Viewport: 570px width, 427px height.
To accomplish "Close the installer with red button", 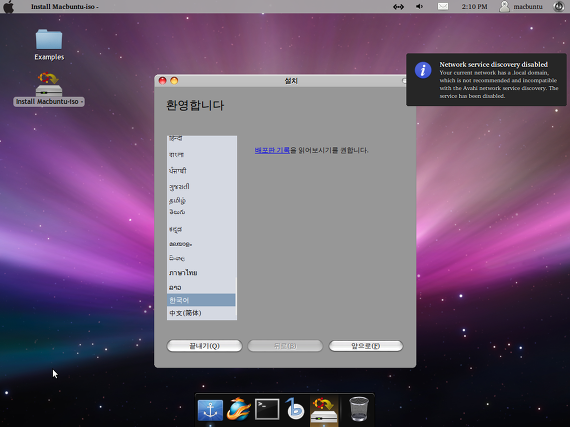I will click(162, 81).
